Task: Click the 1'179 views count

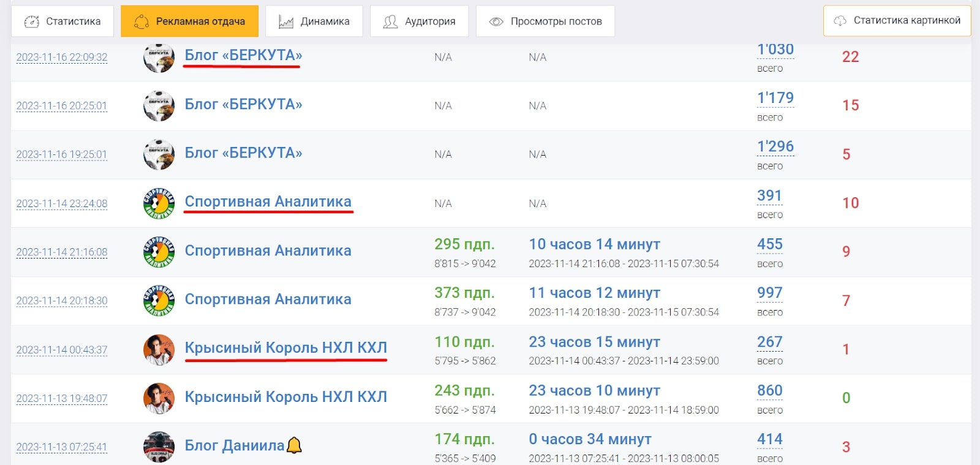Action: click(x=775, y=98)
